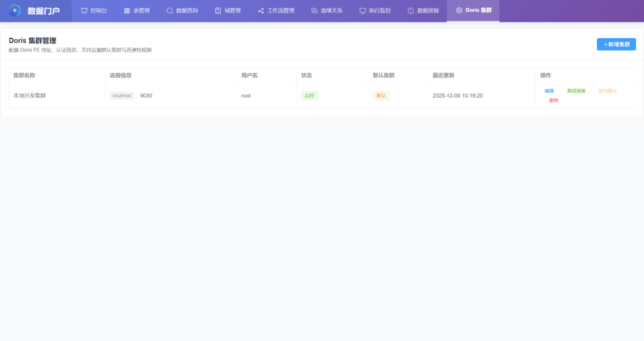644x341 pixels.
Task: Select the active Doris 集群 tab
Action: [x=473, y=11]
